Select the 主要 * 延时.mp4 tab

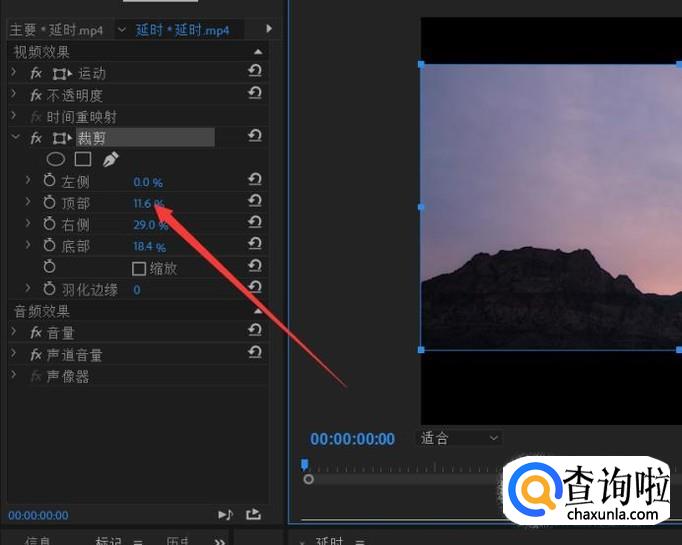pyautogui.click(x=57, y=30)
